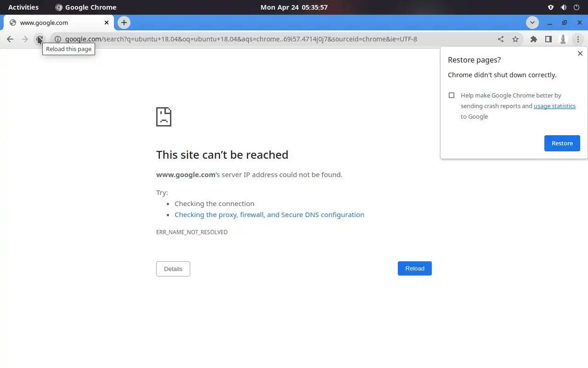Open the Chrome profile avatar
Viewport: 588px width, 368px height.
[563, 39]
